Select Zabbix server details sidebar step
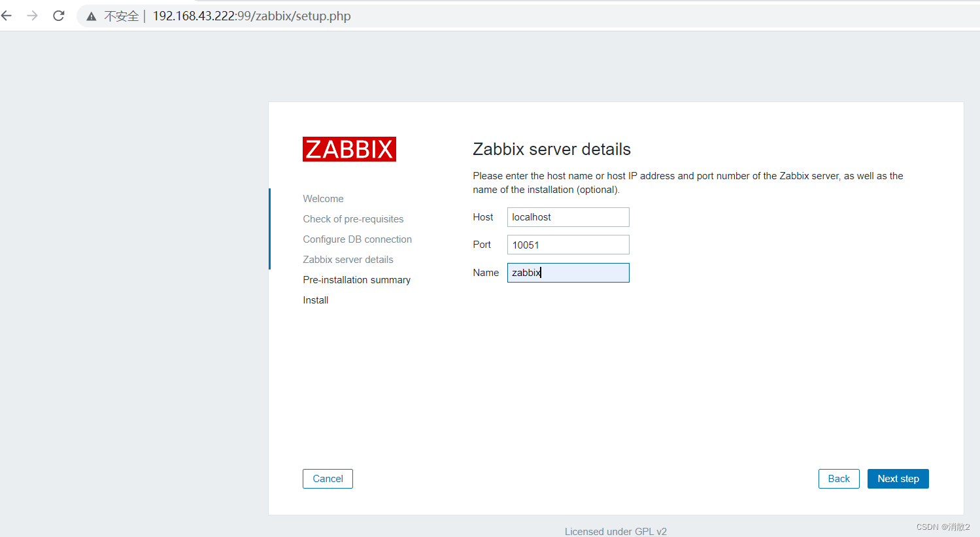This screenshot has height=537, width=980. pyautogui.click(x=348, y=260)
